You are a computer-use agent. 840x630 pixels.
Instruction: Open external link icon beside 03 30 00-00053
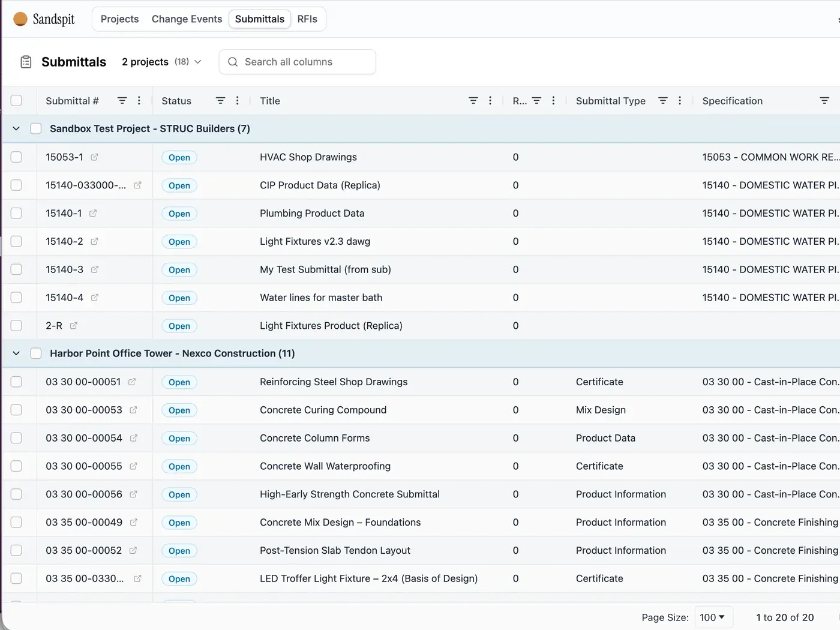click(x=133, y=410)
